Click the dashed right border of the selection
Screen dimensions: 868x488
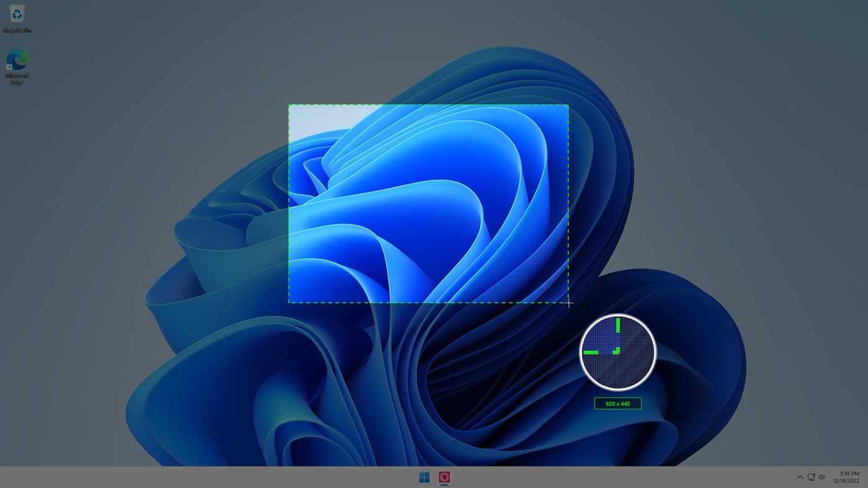click(x=568, y=205)
